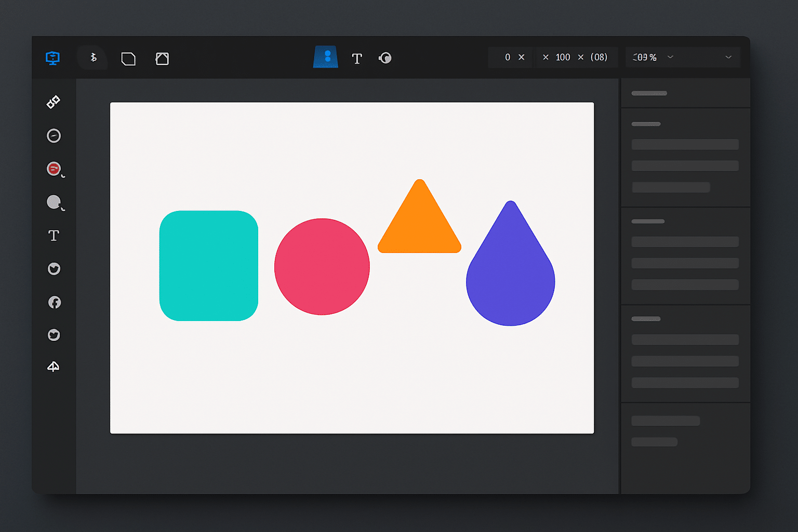The height and width of the screenshot is (532, 798).
Task: Click the Twitter bird icon below the Facebook icon
Action: pos(54,335)
